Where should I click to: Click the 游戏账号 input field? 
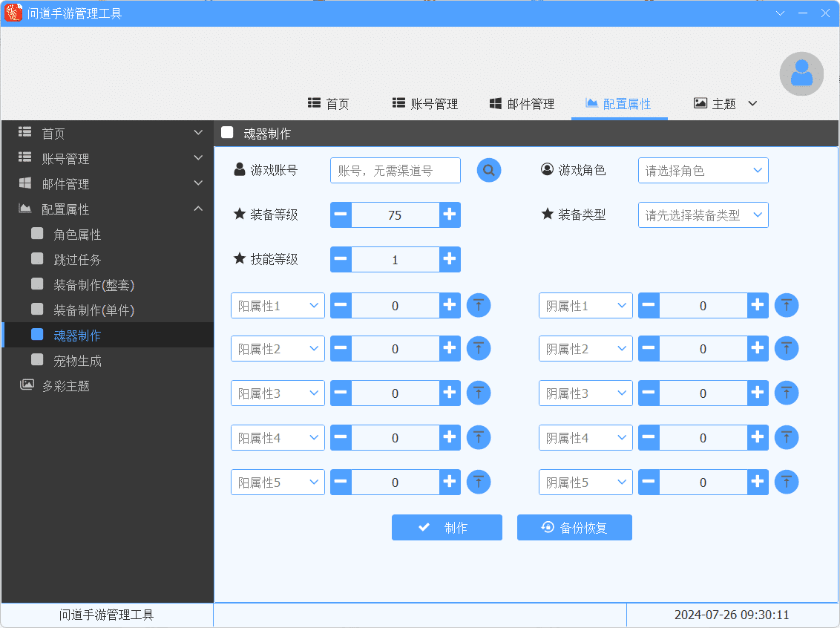tap(395, 170)
